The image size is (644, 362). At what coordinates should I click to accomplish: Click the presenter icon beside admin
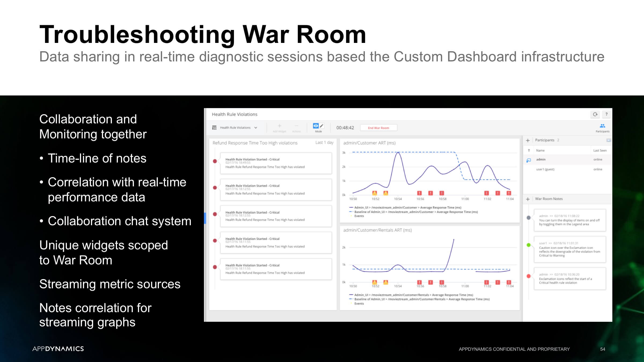(529, 160)
